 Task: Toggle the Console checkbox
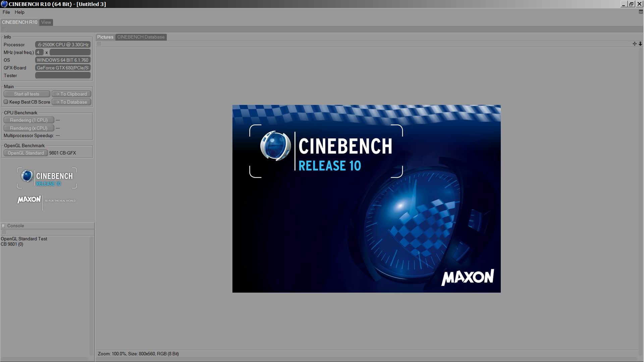coord(3,226)
